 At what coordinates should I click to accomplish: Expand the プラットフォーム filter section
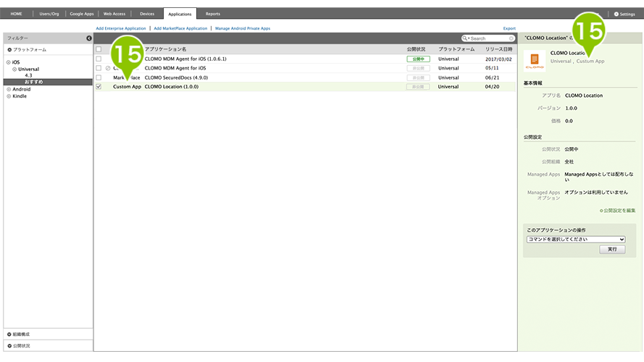tap(27, 50)
